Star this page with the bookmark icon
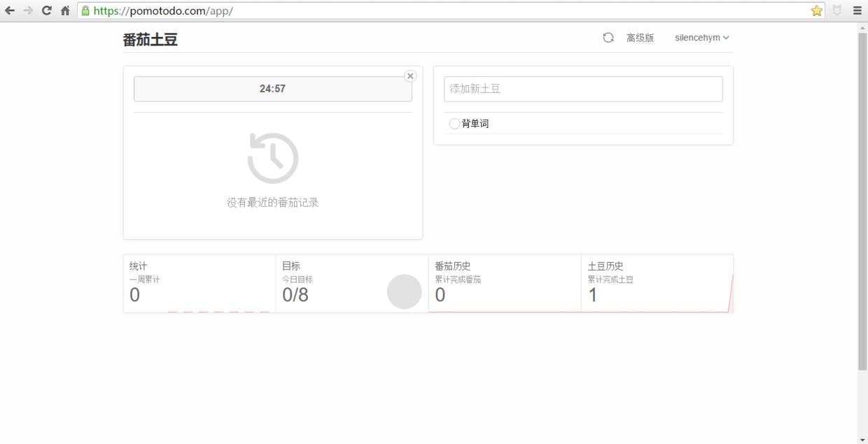Screen dimensions: 868x444 [816, 10]
